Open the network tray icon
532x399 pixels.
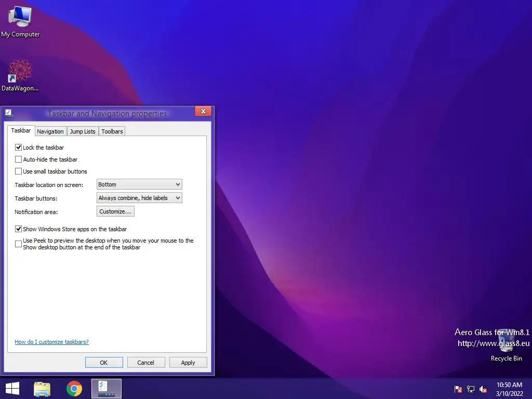[471, 389]
